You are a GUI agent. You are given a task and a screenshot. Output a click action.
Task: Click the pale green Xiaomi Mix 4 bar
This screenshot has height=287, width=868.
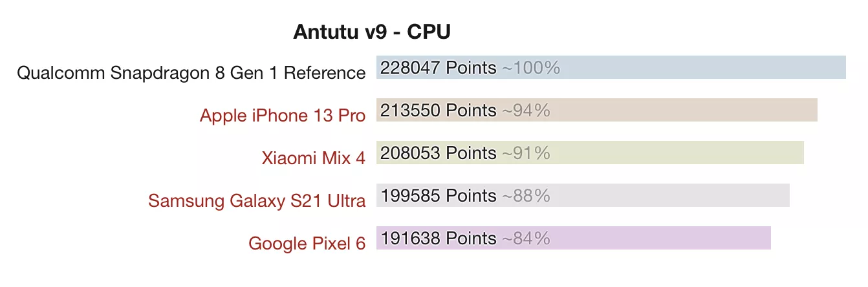click(590, 153)
